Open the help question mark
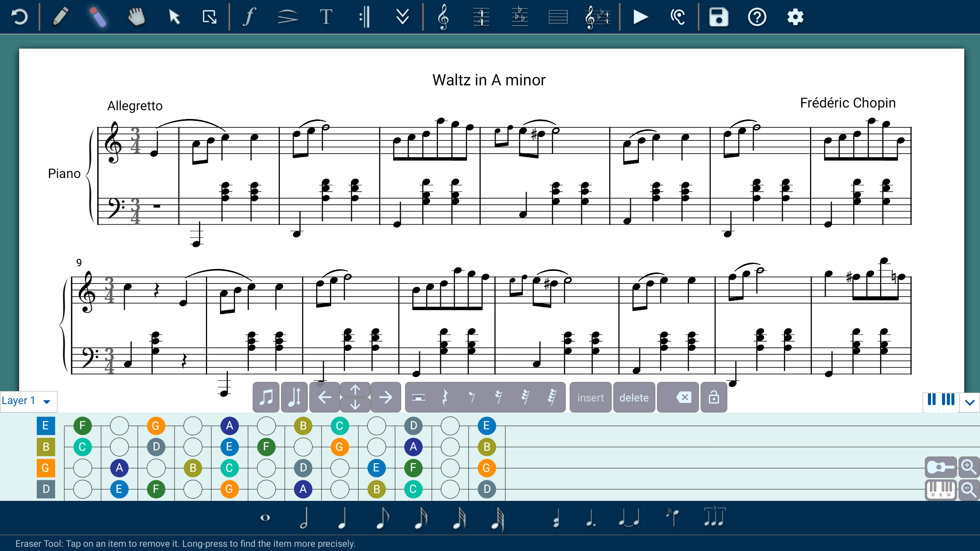This screenshot has height=551, width=980. (x=757, y=17)
